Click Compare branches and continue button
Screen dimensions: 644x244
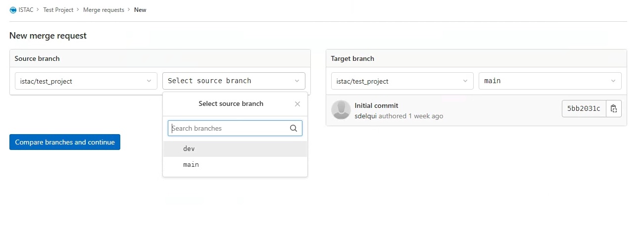65,142
